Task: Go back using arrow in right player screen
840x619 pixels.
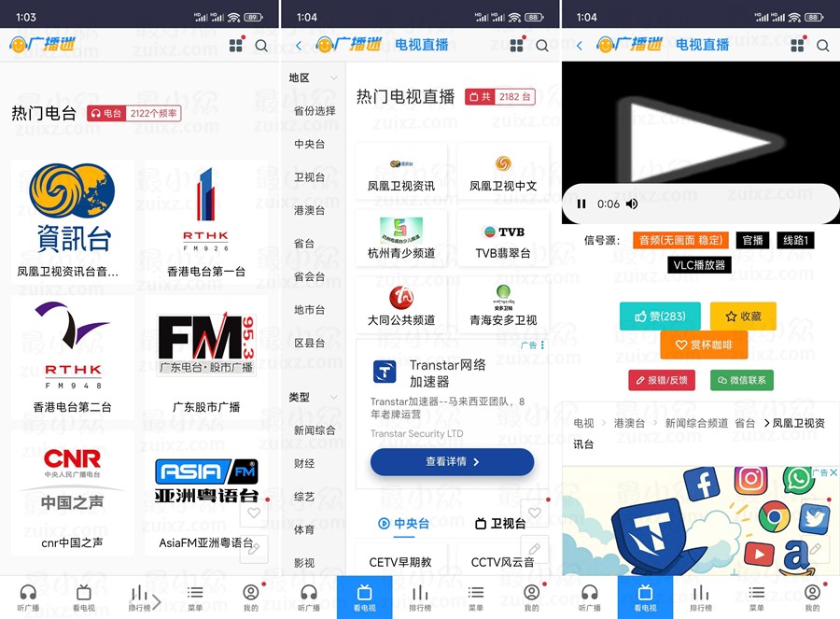Action: pos(580,46)
